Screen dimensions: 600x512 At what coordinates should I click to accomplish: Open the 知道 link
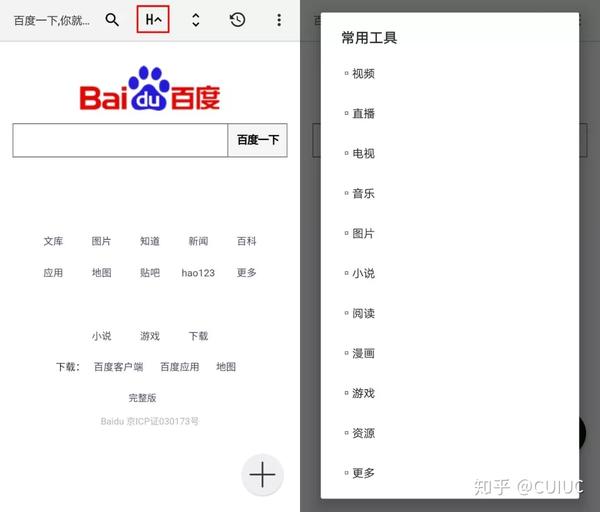(x=150, y=241)
